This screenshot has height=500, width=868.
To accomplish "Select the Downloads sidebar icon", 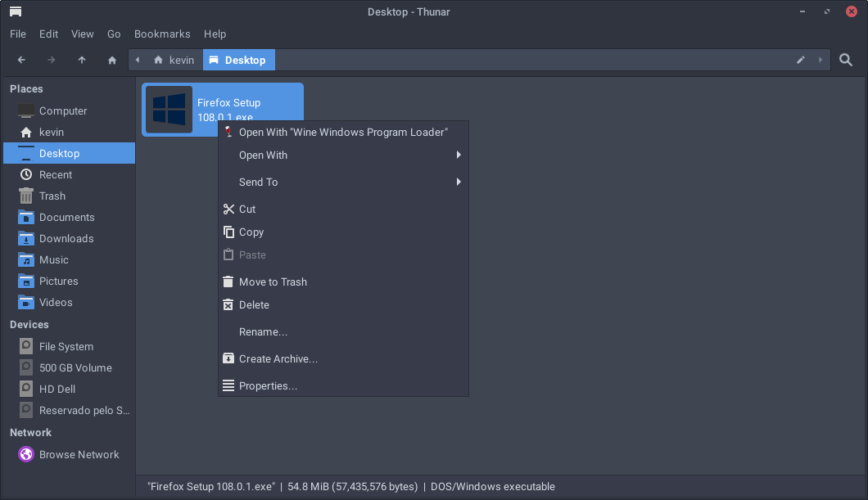I will point(25,238).
